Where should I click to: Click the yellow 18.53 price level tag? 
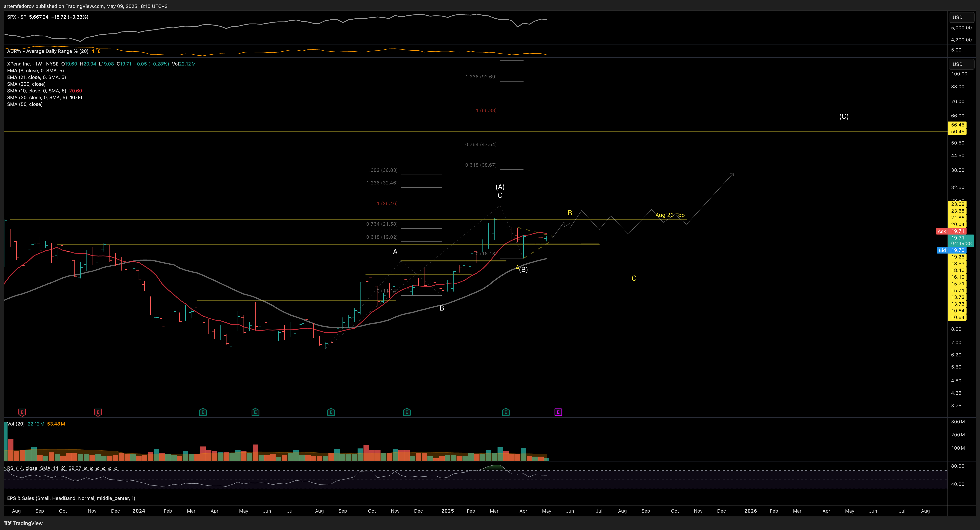pos(958,263)
